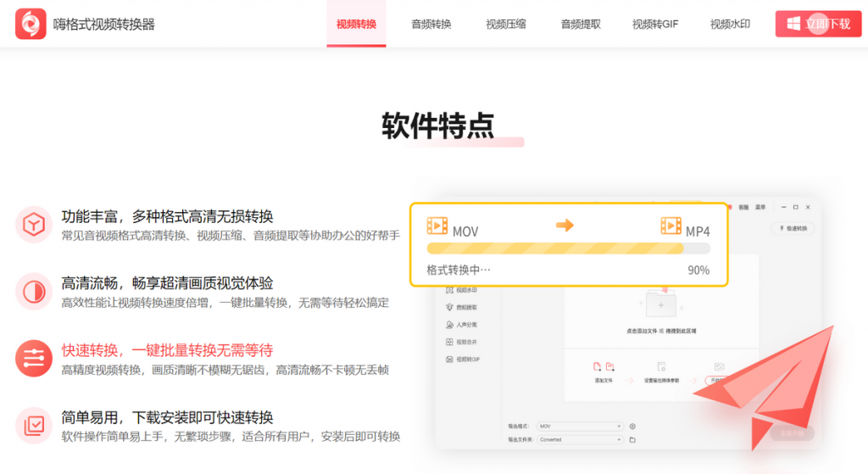The image size is (868, 474).
Task: Open the 视频水印 tab in header
Action: (730, 25)
